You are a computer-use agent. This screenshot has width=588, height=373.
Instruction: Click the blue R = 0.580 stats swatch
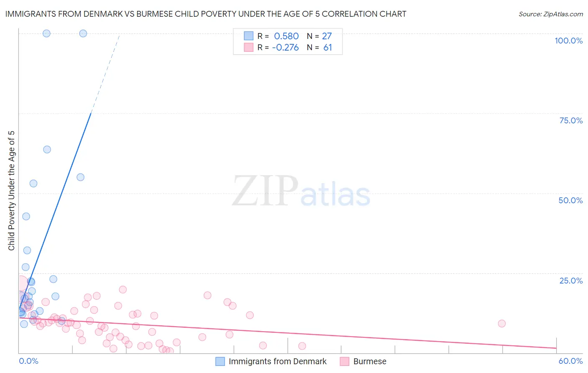[x=249, y=36]
